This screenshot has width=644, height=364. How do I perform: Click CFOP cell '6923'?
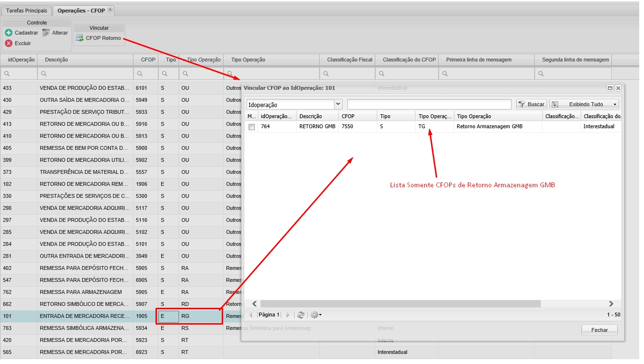coord(146,352)
